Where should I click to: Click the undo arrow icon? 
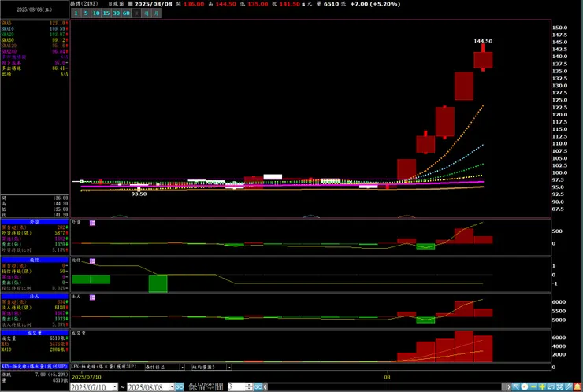551,386
